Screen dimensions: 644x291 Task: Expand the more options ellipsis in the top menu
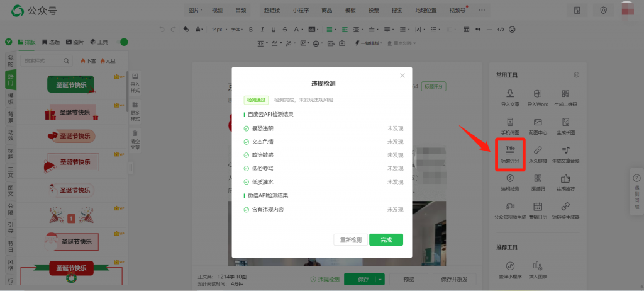pyautogui.click(x=482, y=10)
